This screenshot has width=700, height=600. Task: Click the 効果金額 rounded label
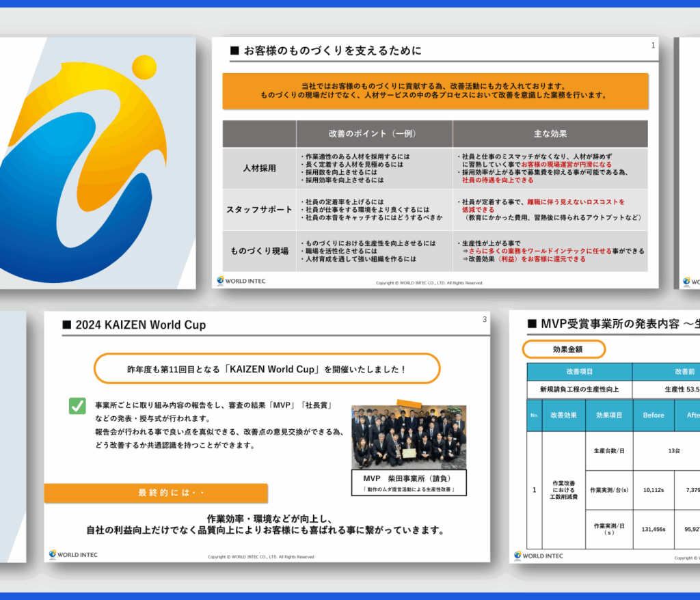pyautogui.click(x=564, y=349)
